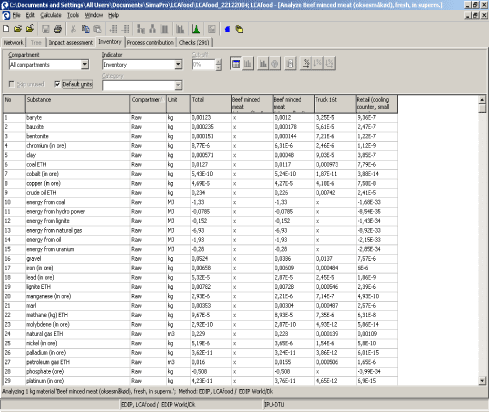This screenshot has height=412, width=489.
Task: Click the New document icon
Action: pyautogui.click(x=6, y=29)
